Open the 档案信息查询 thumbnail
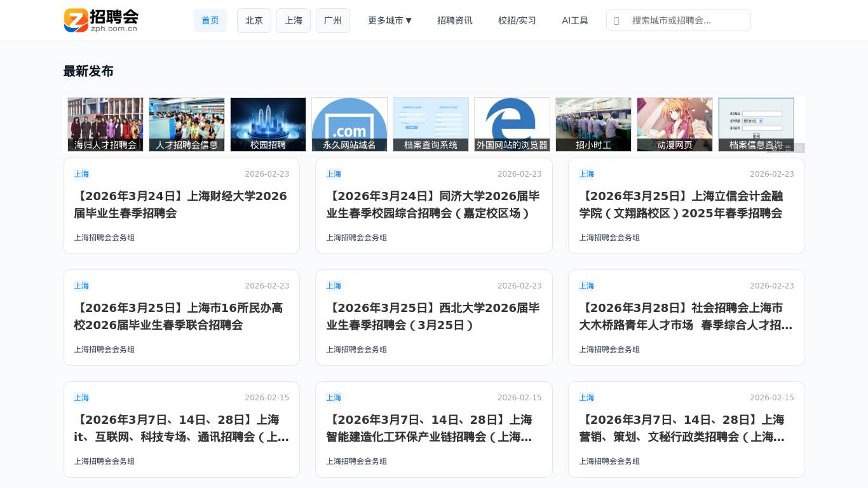 pyautogui.click(x=756, y=125)
